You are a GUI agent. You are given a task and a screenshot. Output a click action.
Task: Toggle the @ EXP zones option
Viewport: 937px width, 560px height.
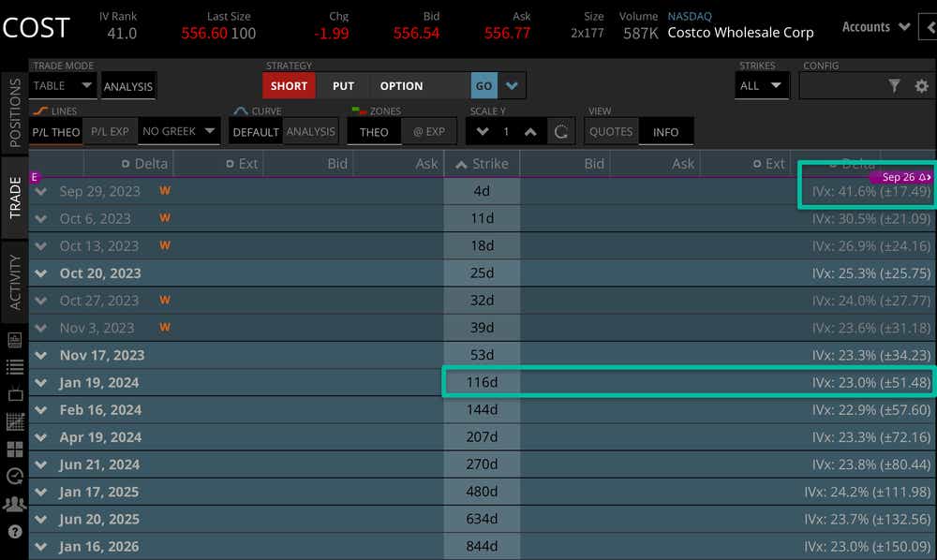point(429,132)
